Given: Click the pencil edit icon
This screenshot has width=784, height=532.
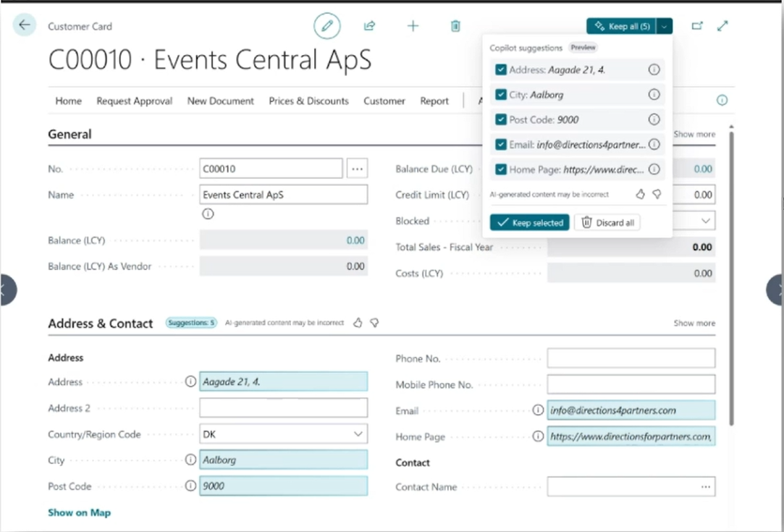Looking at the screenshot, I should [x=327, y=26].
